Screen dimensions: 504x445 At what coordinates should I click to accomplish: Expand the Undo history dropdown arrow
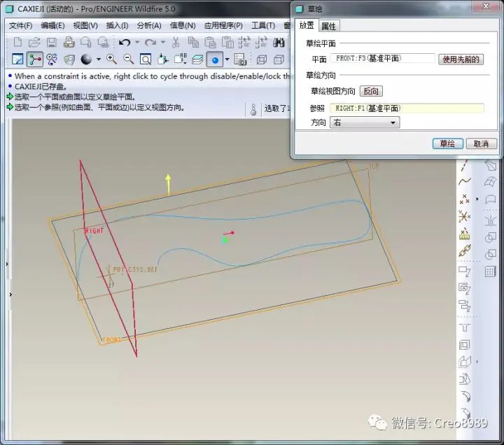tap(137, 43)
